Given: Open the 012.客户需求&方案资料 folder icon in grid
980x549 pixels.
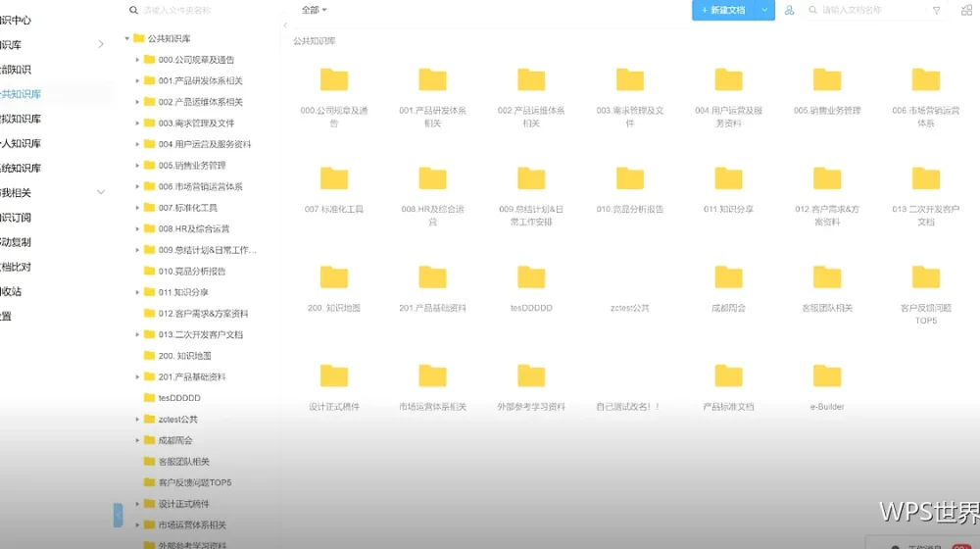Looking at the screenshot, I should point(827,178).
